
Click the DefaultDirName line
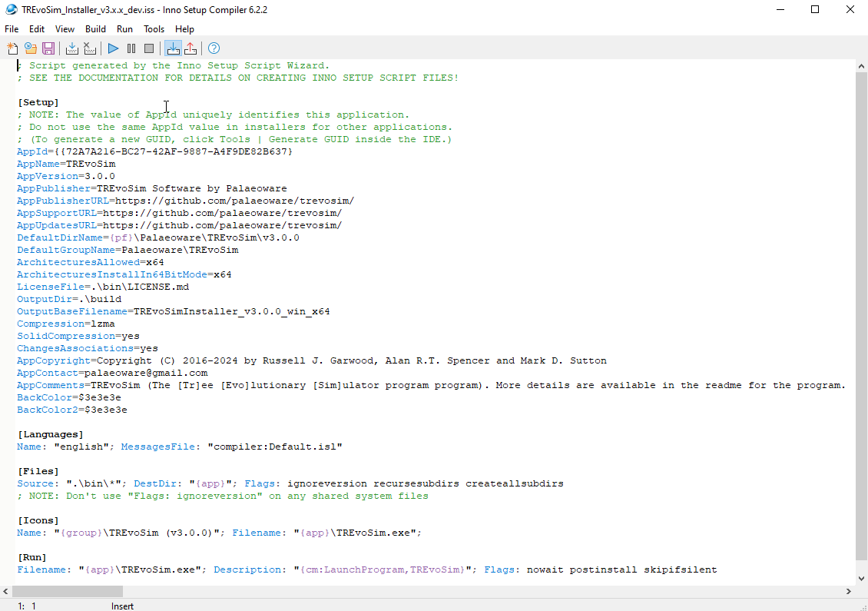(x=157, y=237)
